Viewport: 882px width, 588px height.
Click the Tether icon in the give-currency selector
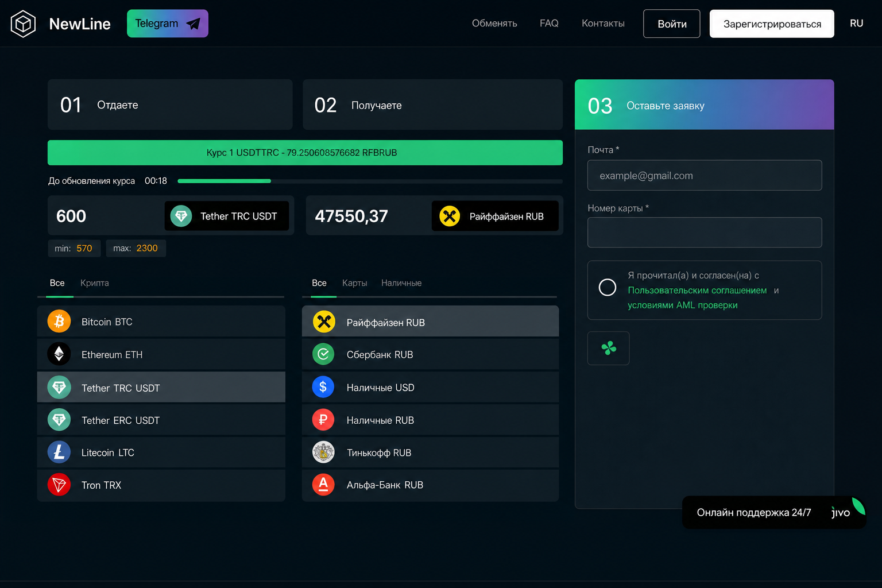coord(181,216)
